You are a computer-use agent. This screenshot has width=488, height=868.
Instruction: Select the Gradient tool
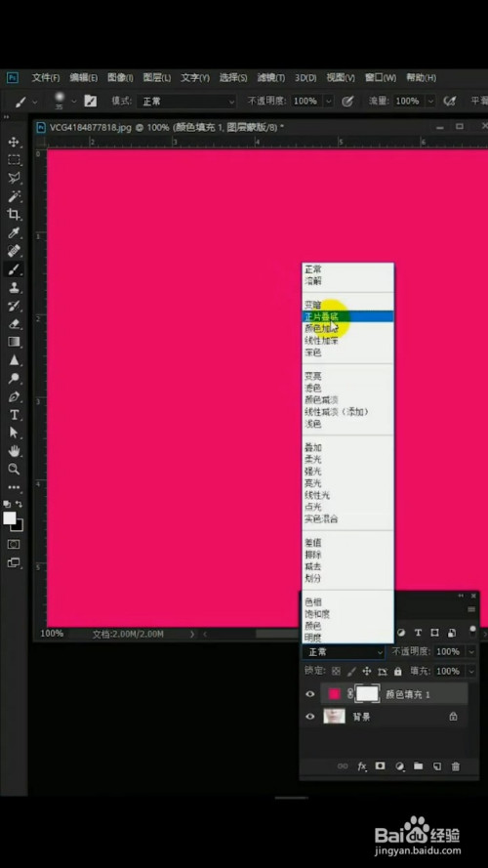pyautogui.click(x=14, y=342)
